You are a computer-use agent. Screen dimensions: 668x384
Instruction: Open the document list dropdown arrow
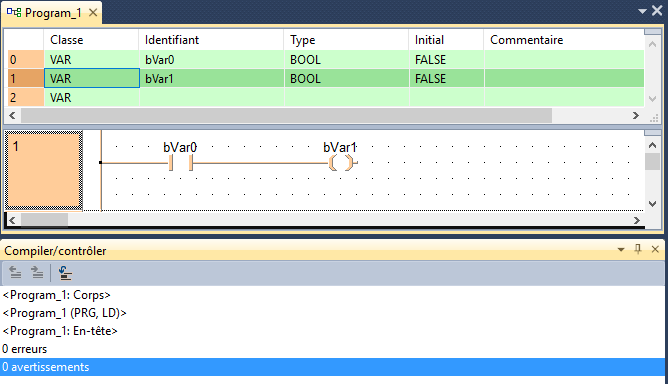coord(642,12)
